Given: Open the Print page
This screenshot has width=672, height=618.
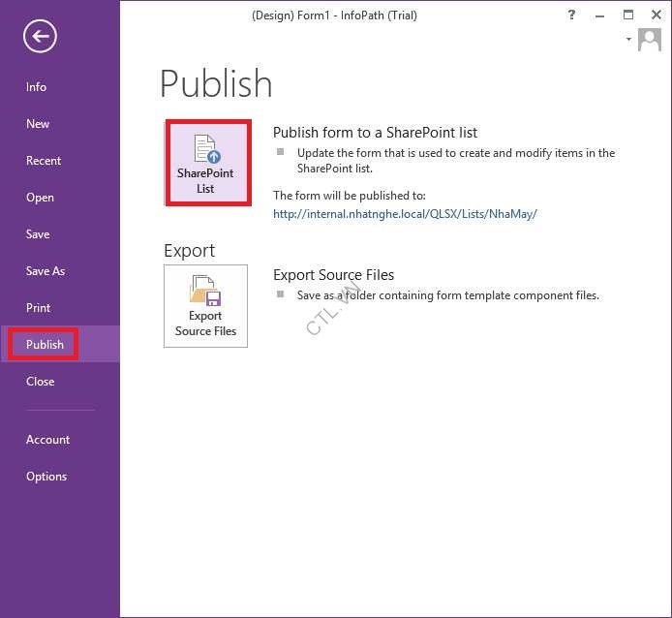Looking at the screenshot, I should [x=39, y=308].
